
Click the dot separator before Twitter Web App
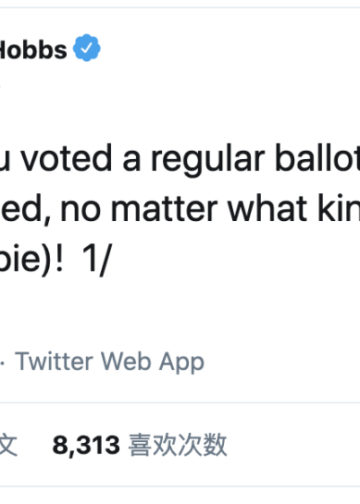3,363
